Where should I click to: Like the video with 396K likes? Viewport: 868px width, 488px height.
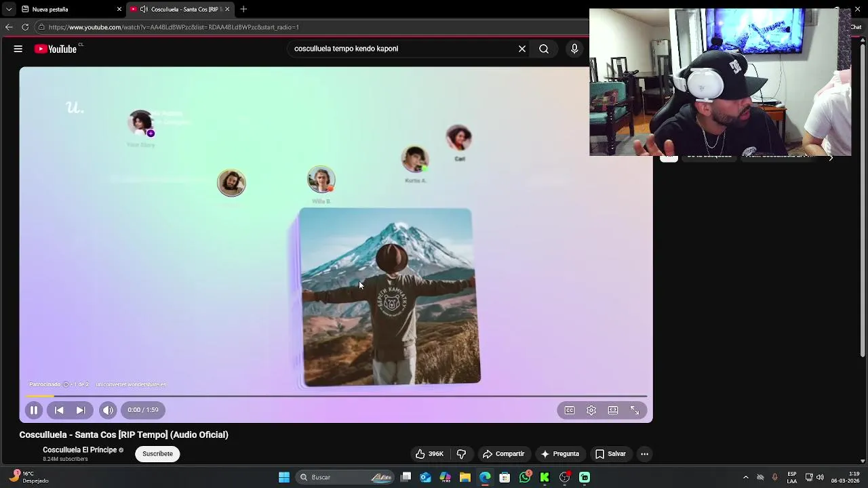point(429,454)
